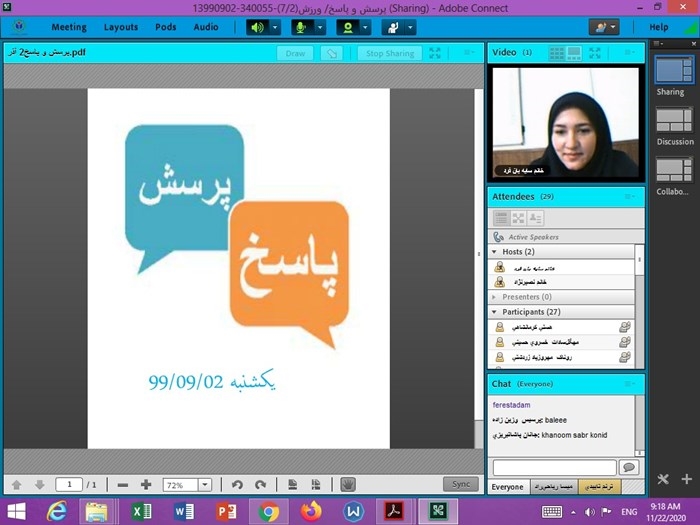Rotate the document counterclockwise
Image resolution: width=700 pixels, height=525 pixels.
[x=237, y=484]
